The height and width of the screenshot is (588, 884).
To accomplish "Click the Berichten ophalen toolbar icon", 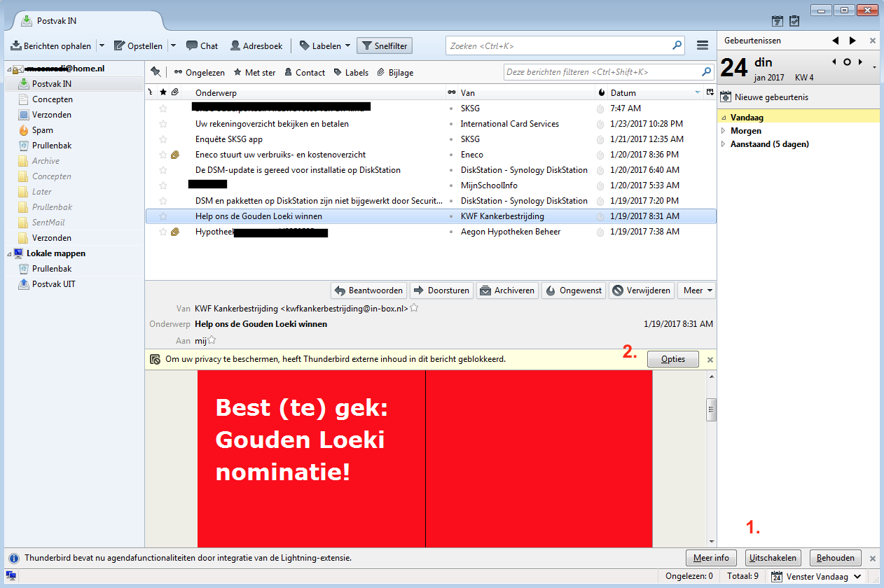I will pyautogui.click(x=16, y=46).
